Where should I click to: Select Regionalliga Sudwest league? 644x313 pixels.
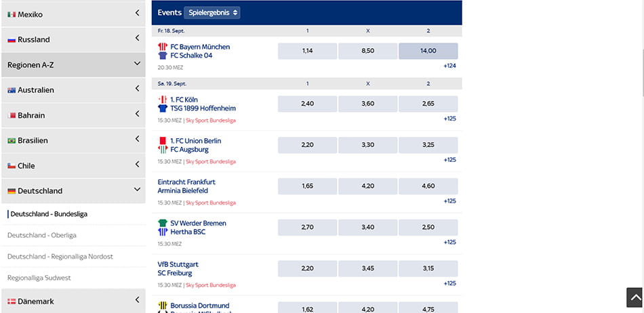[x=39, y=278]
